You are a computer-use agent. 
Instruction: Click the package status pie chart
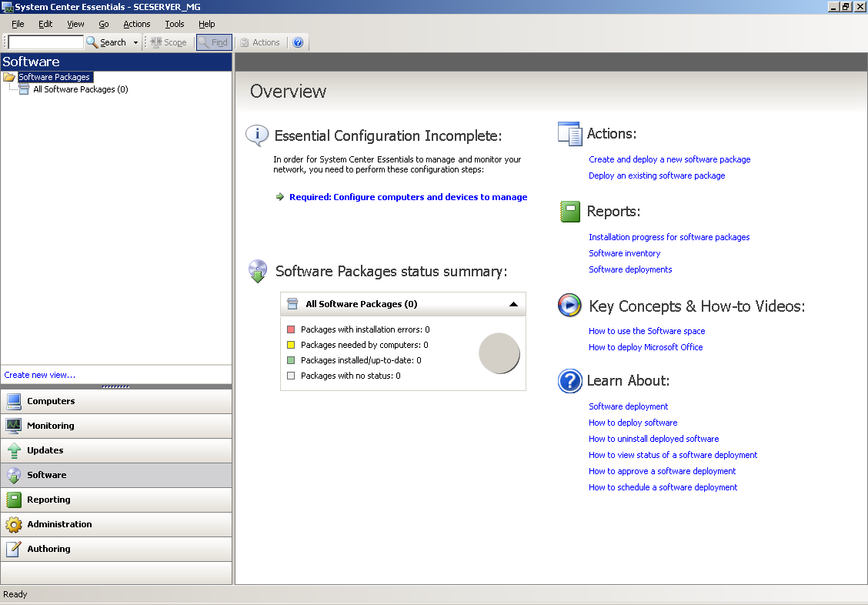pyautogui.click(x=499, y=353)
